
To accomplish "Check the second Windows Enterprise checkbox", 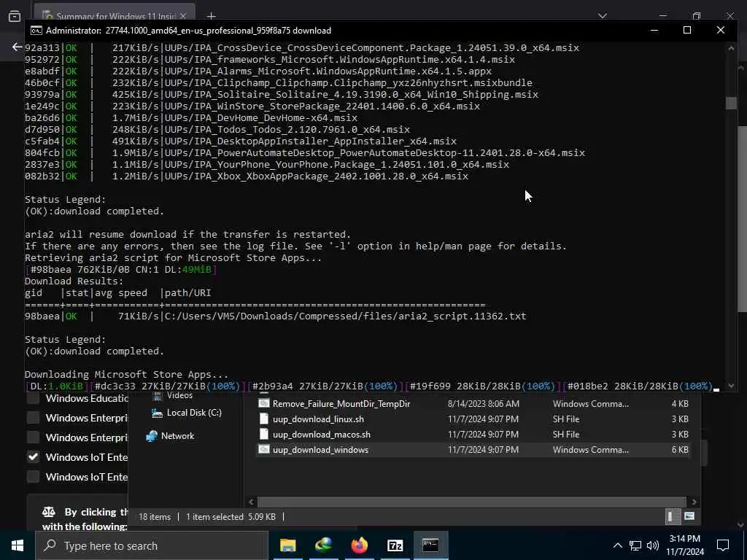I will [33, 437].
